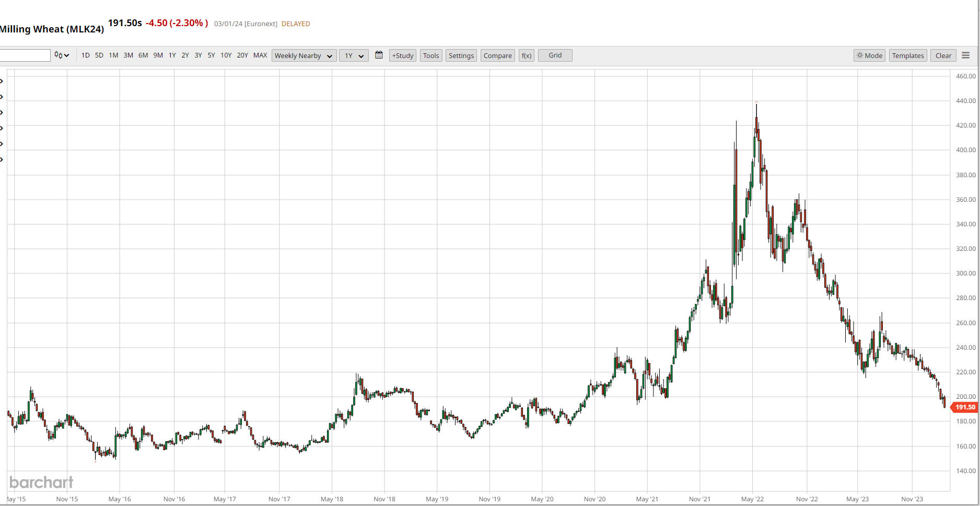Click the Mode button with sun icon
Screen dimensions: 980x506
click(869, 55)
